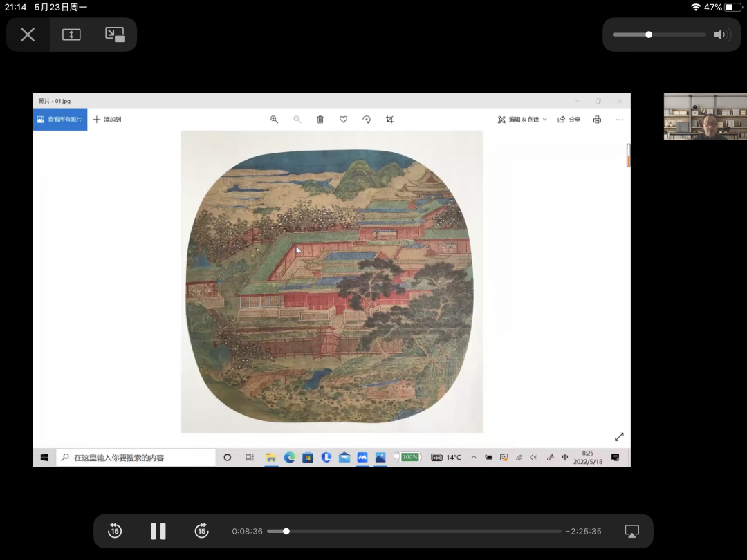Click the volume slider knob
Screen dimensions: 747x560
click(648, 35)
